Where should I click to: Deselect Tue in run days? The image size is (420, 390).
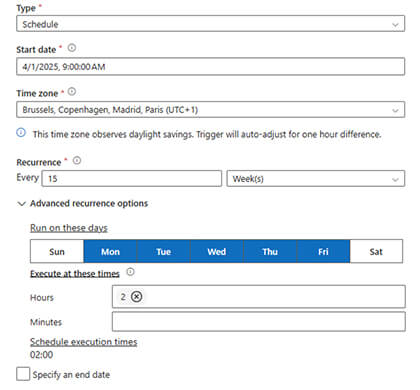pyautogui.click(x=164, y=252)
